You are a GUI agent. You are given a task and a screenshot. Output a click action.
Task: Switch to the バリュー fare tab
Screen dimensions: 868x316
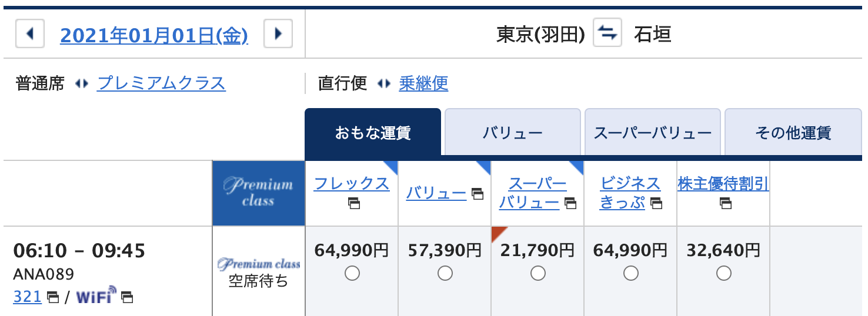click(513, 133)
